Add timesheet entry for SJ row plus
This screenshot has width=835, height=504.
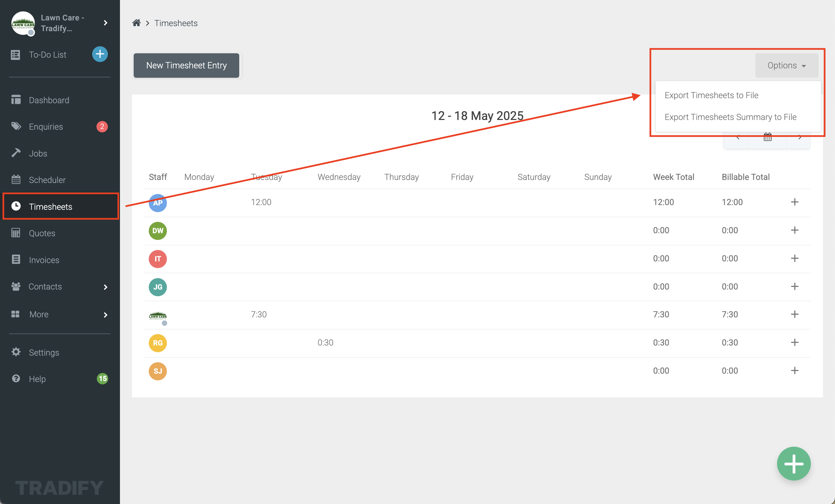pyautogui.click(x=794, y=370)
